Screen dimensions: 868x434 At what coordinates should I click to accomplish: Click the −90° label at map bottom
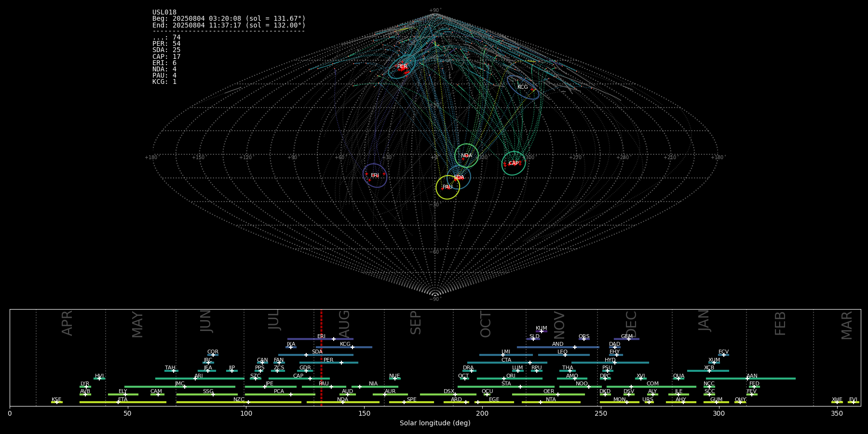click(x=435, y=299)
